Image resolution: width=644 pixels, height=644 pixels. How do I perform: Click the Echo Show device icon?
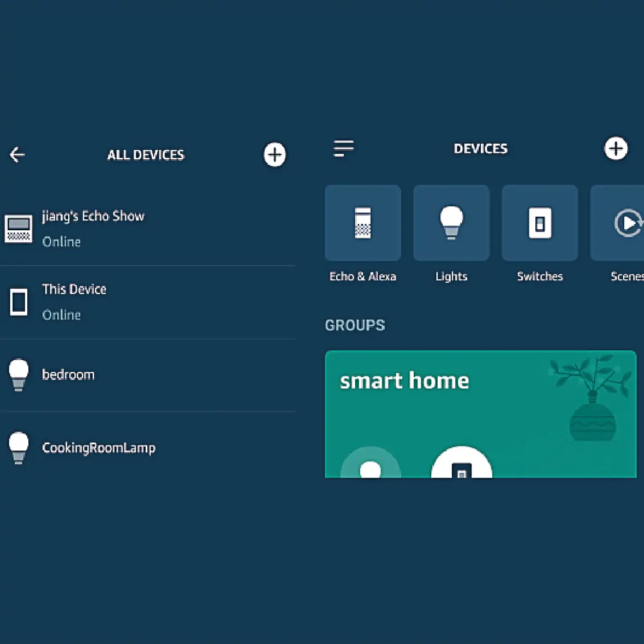tap(19, 228)
